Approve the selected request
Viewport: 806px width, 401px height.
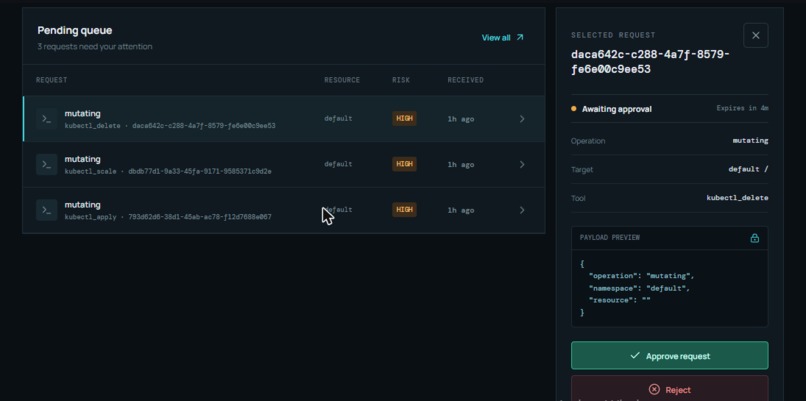(669, 356)
